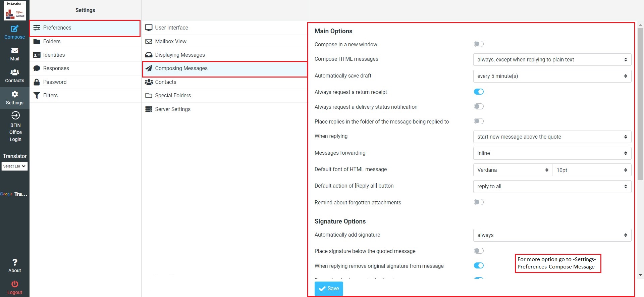Click the BFIN Office Login arrow icon
This screenshot has height=297, width=644.
pyautogui.click(x=15, y=116)
